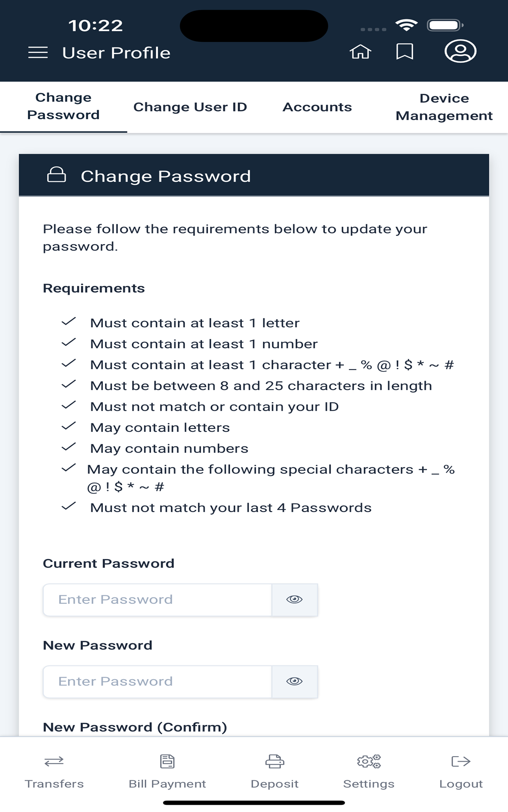
Task: Tap the lock icon in panel header
Action: click(x=56, y=174)
